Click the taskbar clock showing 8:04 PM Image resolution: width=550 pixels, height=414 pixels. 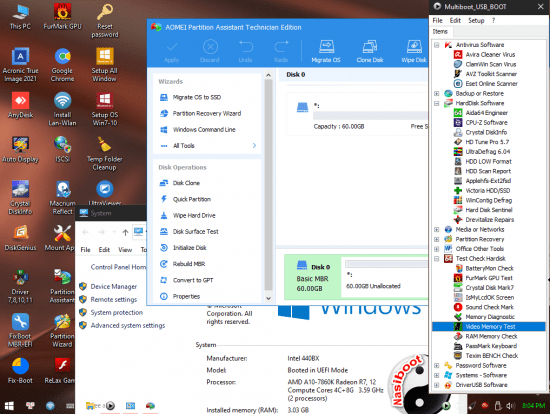tap(534, 406)
